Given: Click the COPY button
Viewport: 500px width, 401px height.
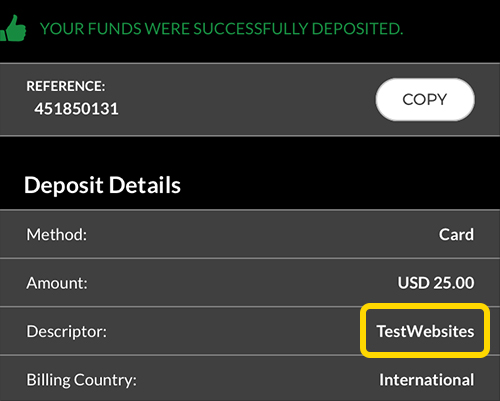Looking at the screenshot, I should (425, 99).
